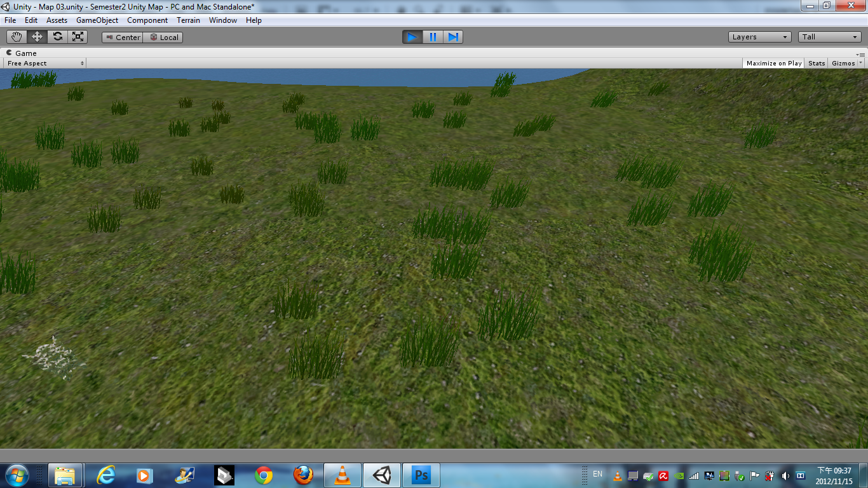Open the Layers dropdown

(x=759, y=36)
